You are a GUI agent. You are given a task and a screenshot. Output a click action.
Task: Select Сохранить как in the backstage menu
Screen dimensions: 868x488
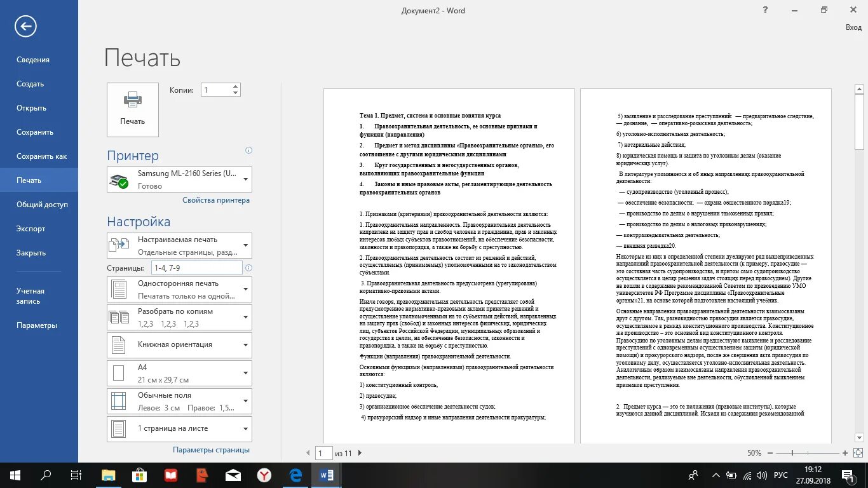(39, 156)
